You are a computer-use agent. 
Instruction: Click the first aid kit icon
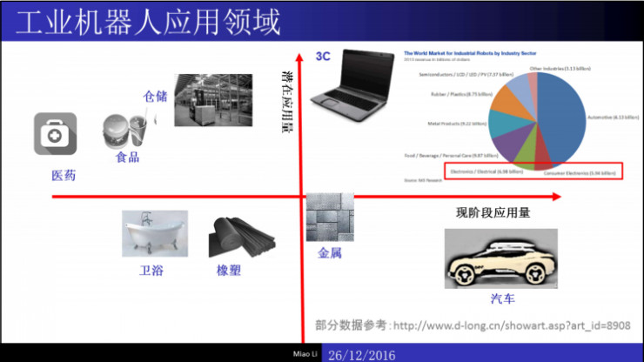tap(55, 134)
